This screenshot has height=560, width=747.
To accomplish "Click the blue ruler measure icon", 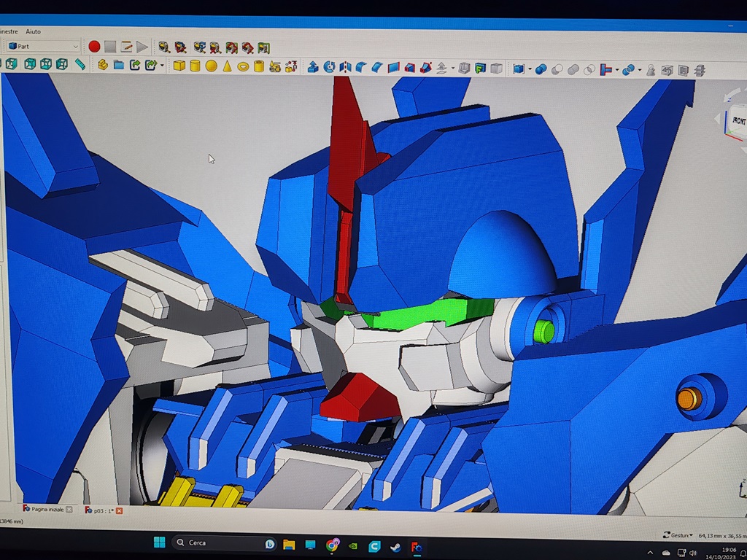I will tap(80, 64).
